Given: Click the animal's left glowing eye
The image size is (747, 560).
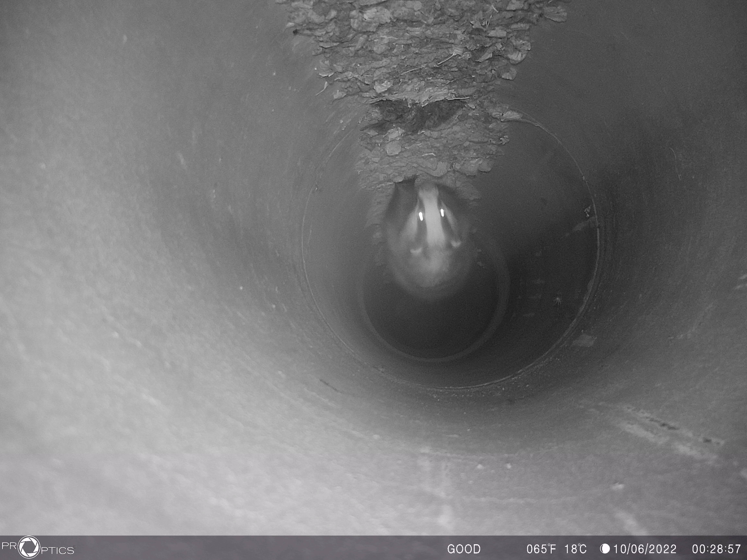Looking at the screenshot, I should pyautogui.click(x=421, y=216).
